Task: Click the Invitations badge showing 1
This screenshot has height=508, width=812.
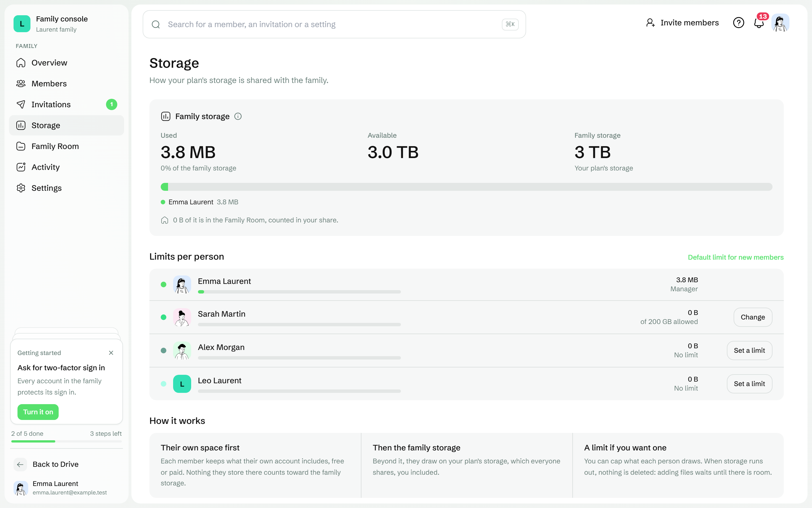Action: 112,104
